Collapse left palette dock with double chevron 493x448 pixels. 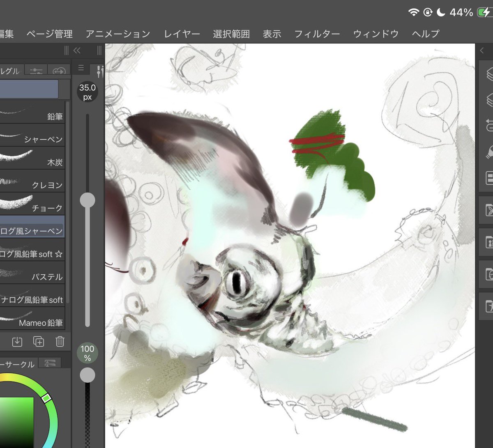point(77,51)
